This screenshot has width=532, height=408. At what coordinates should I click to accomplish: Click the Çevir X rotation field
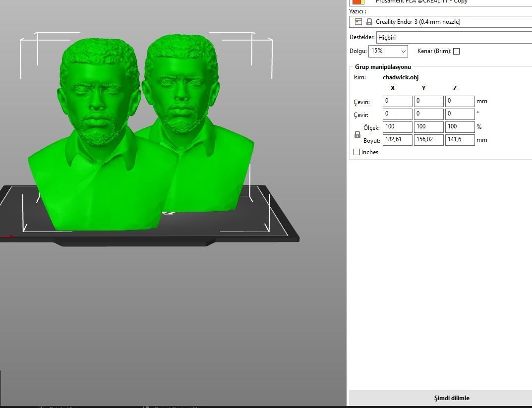coord(397,114)
